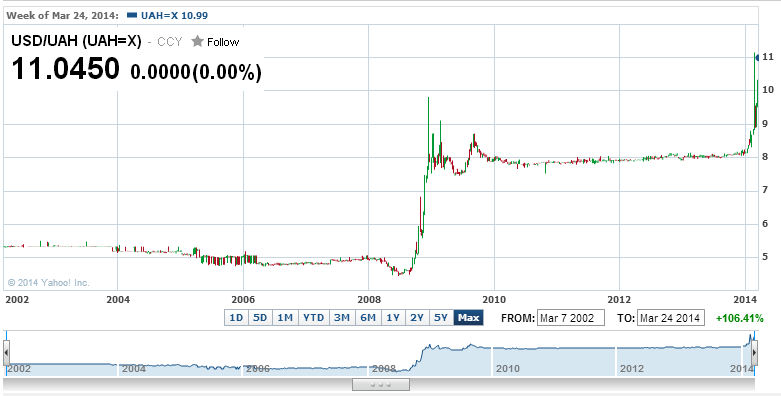Click the UAH=X 10.99 legend label
The height and width of the screenshot is (396, 781).
(174, 15)
